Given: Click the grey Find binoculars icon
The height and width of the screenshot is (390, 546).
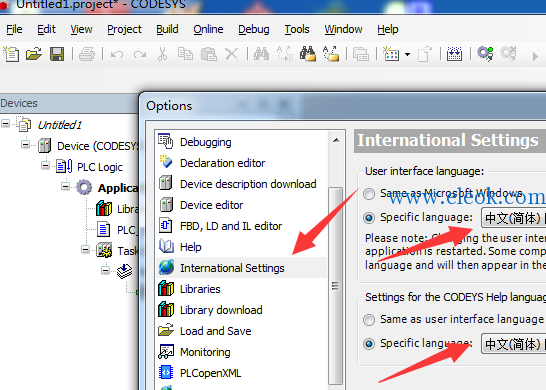Looking at the screenshot, I should click(x=262, y=54).
